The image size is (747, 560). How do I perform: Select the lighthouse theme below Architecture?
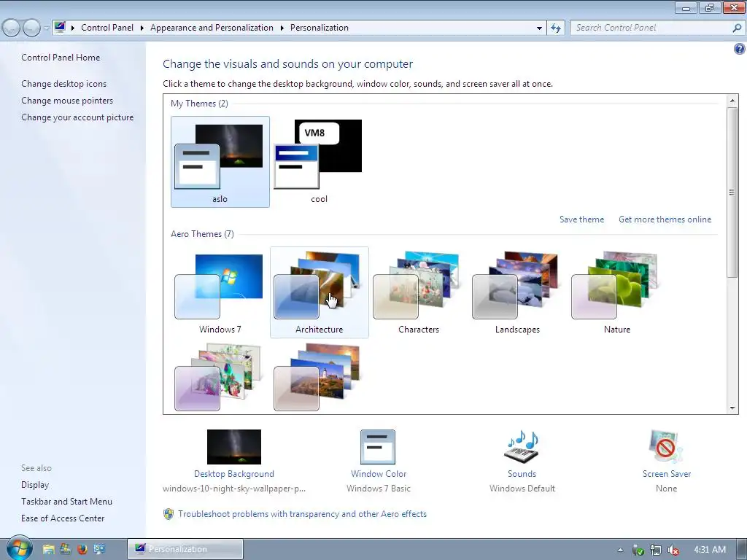click(317, 377)
